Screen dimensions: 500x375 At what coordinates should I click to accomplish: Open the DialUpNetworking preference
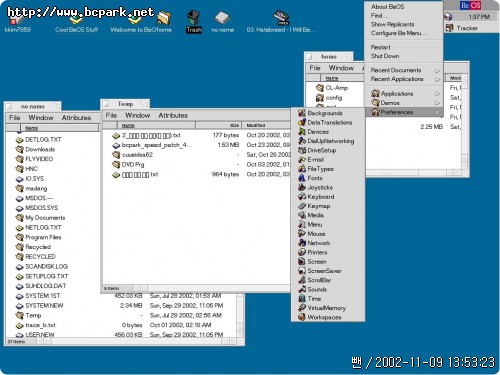click(328, 141)
